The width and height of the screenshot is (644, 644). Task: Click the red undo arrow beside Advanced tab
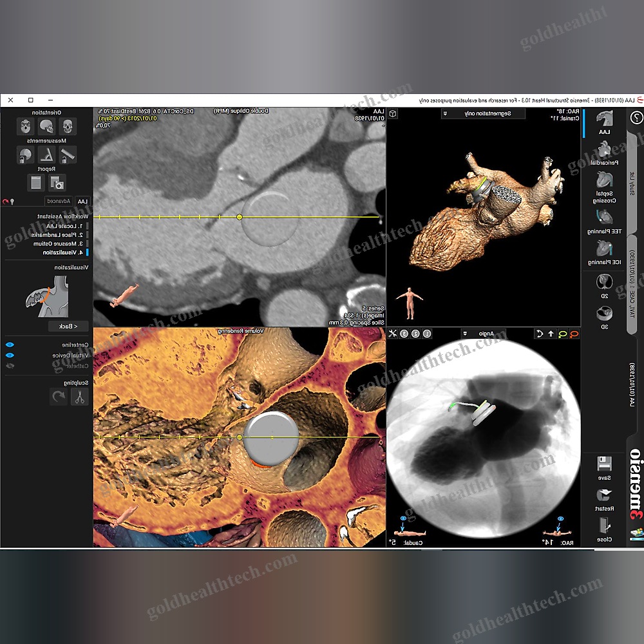click(x=5, y=201)
